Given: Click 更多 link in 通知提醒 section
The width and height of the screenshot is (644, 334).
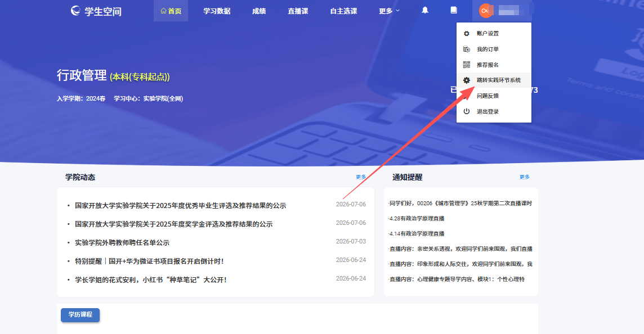Looking at the screenshot, I should (x=525, y=177).
